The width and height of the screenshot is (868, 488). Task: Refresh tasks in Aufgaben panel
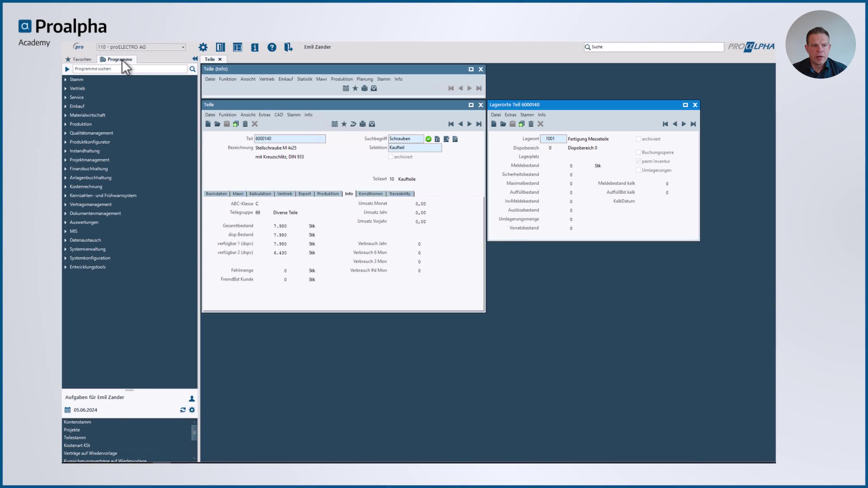(183, 410)
